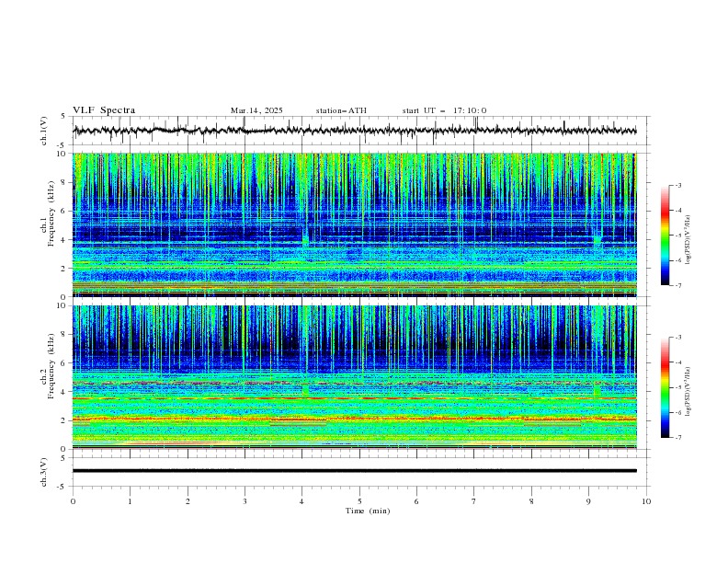Image resolution: width=728 pixels, height=563 pixels.
Task: Click the "VLF Spectra" title text
Action: tap(104, 110)
